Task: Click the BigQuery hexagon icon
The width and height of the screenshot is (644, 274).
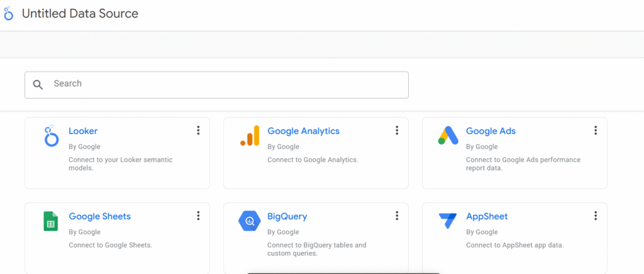Action: pyautogui.click(x=250, y=221)
